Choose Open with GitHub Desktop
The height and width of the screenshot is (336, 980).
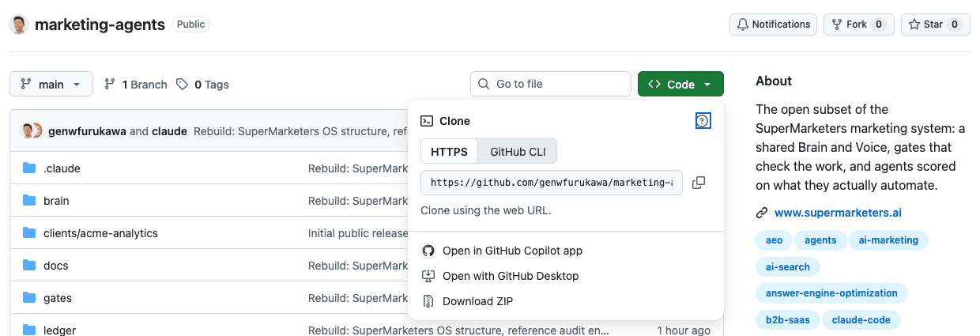[x=566, y=276]
